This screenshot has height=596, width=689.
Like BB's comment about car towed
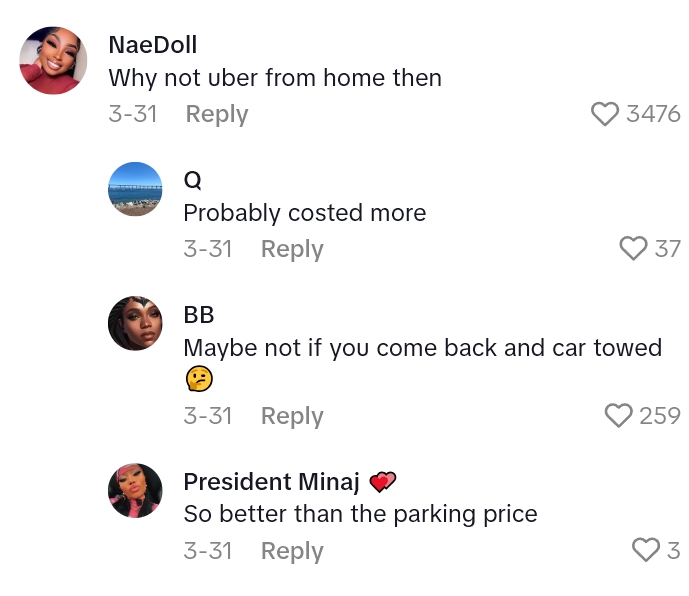click(x=620, y=415)
